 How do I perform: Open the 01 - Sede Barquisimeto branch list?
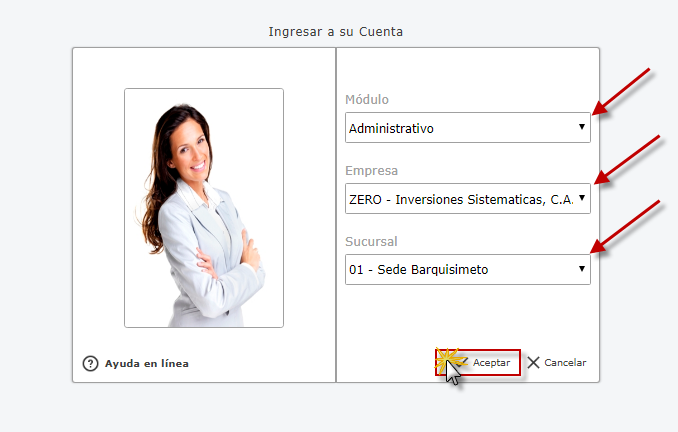coord(468,269)
